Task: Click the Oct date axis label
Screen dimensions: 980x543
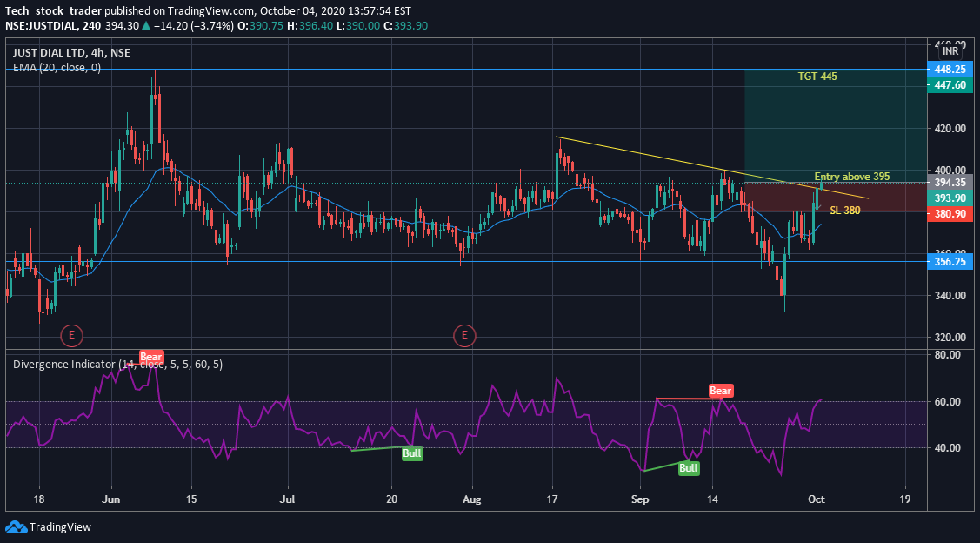Action: (817, 499)
